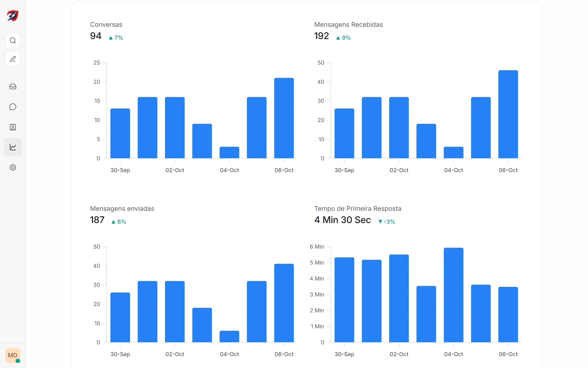
Task: Click the Tempo de Primeira Resposta 04-Oct bar
Action: click(x=453, y=295)
